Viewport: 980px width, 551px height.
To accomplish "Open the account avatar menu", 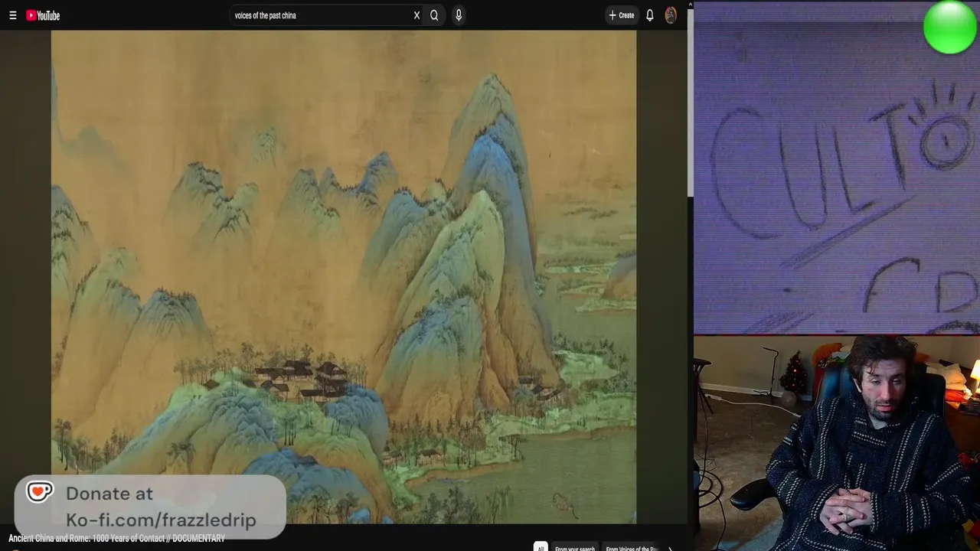I will pos(671,15).
